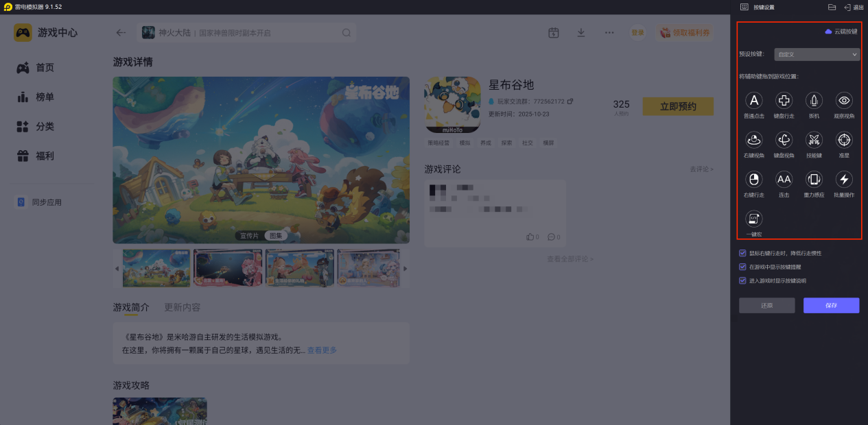Switch to 游戏简介 tab
This screenshot has height=425, width=868.
click(x=130, y=307)
